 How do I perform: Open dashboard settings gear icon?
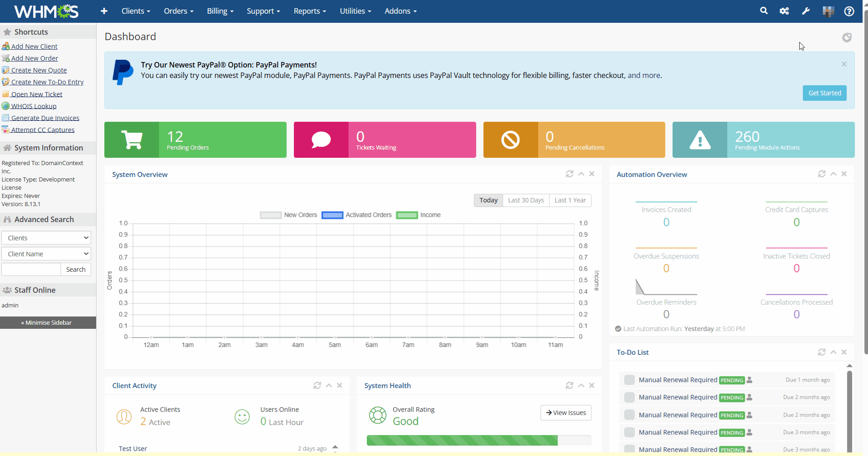(847, 37)
